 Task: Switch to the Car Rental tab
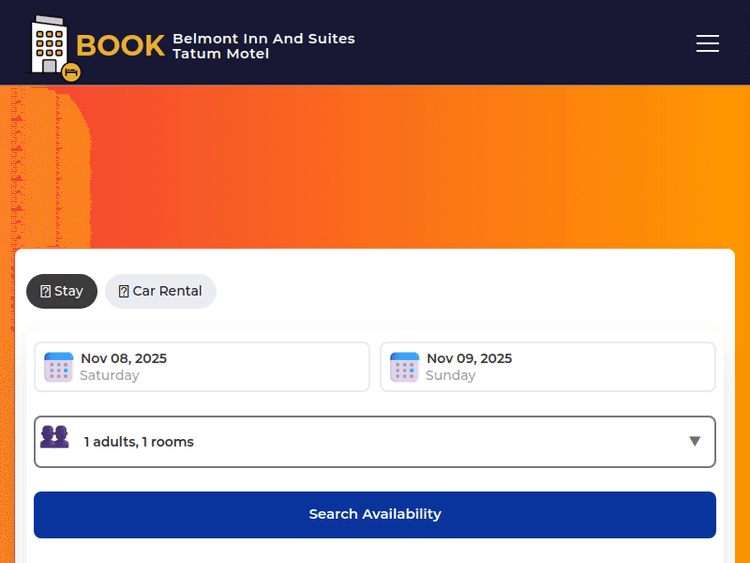(x=161, y=291)
